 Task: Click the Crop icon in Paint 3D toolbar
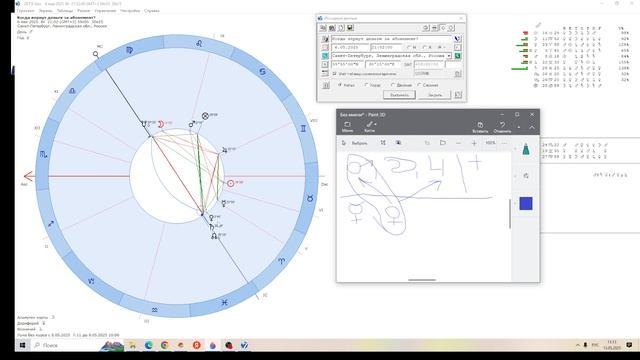pyautogui.click(x=383, y=143)
